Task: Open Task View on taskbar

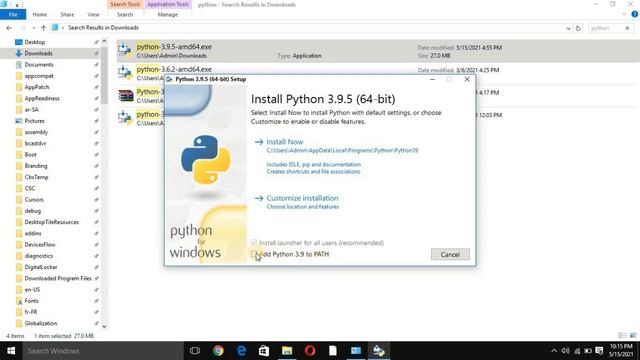Action: [x=195, y=351]
